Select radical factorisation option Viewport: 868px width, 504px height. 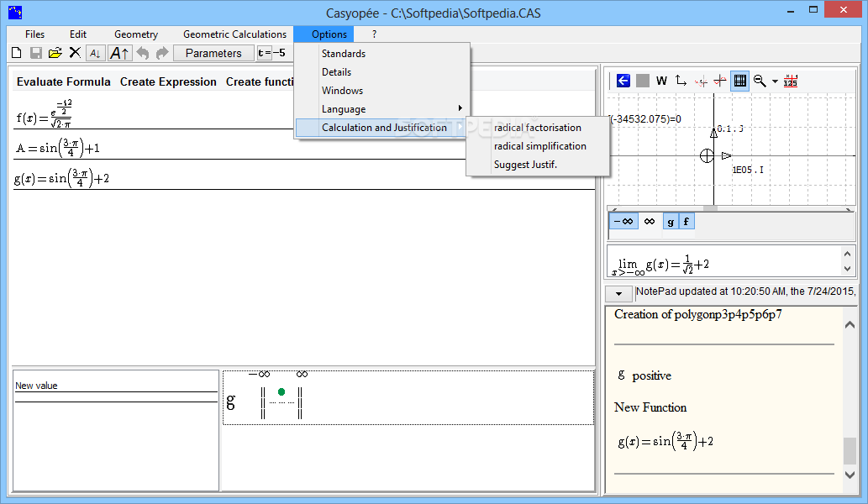tap(538, 128)
